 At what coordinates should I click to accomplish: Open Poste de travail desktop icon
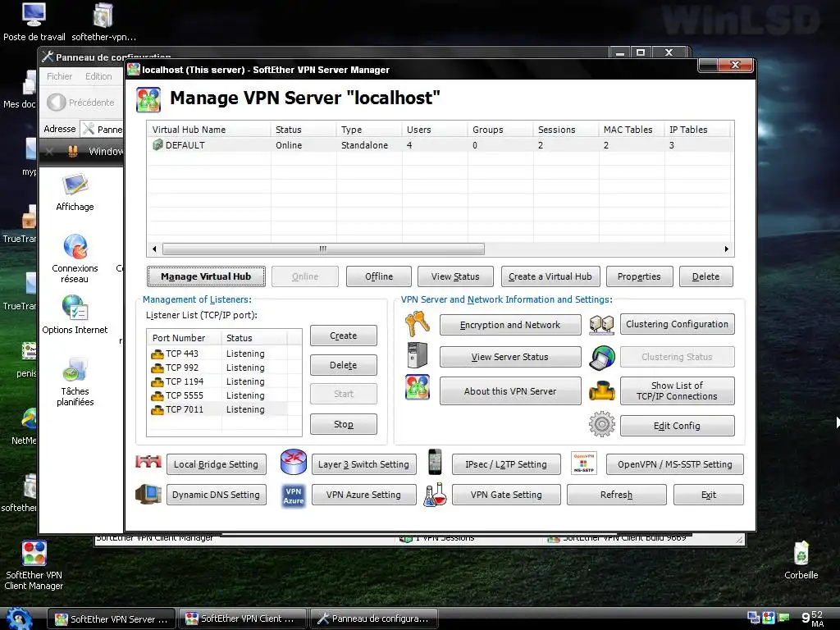point(34,22)
